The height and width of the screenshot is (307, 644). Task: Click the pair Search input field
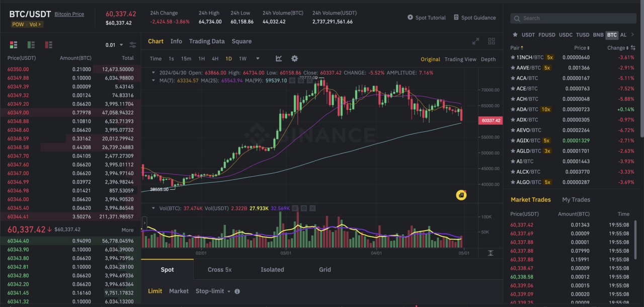pyautogui.click(x=574, y=18)
